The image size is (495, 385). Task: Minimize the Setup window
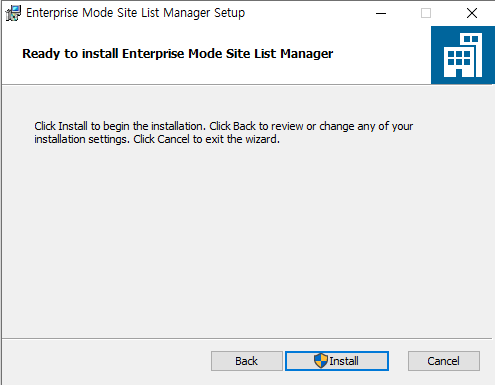pos(381,13)
